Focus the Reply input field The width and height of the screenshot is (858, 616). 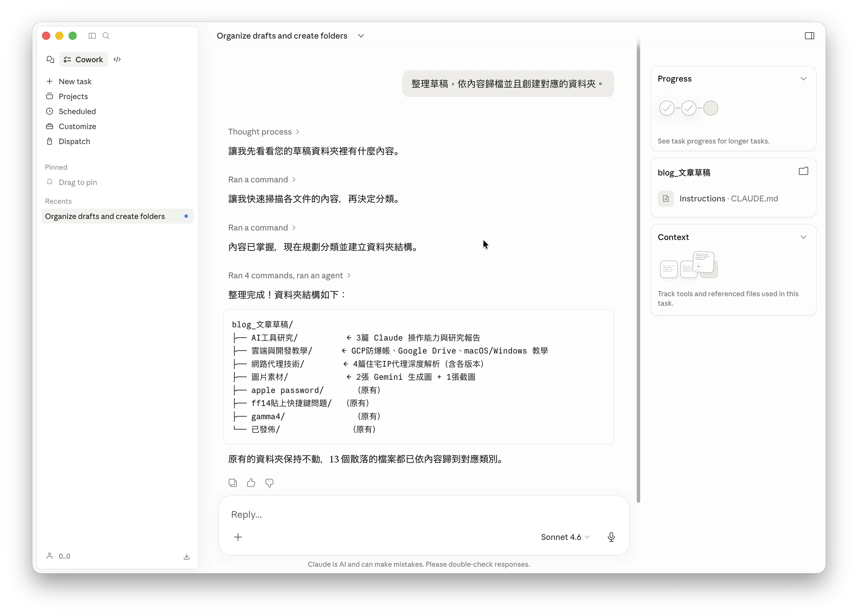424,514
